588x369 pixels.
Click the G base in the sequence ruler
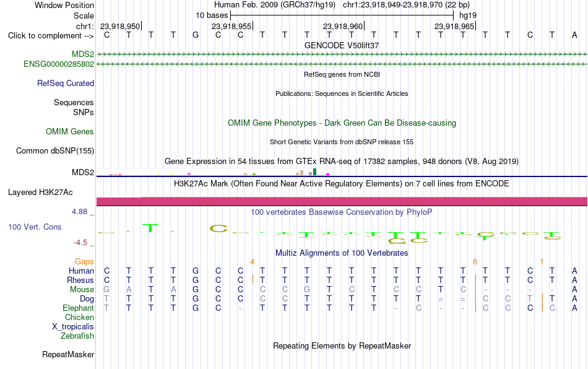[196, 35]
